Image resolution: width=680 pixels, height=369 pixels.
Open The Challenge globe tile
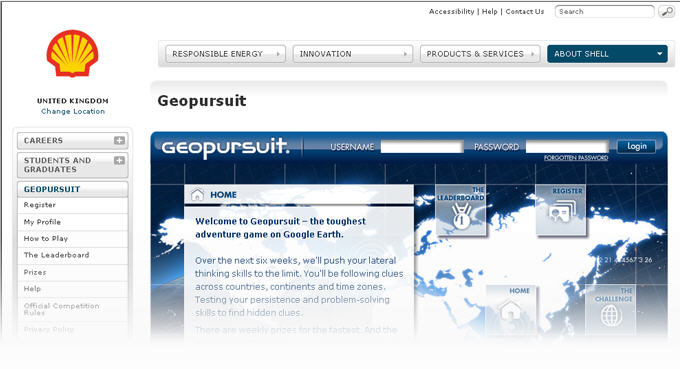pos(611,310)
